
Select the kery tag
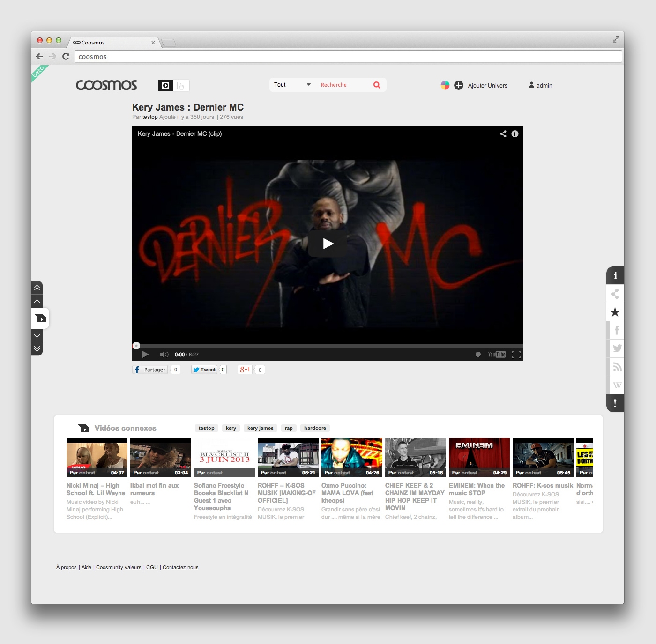point(231,428)
